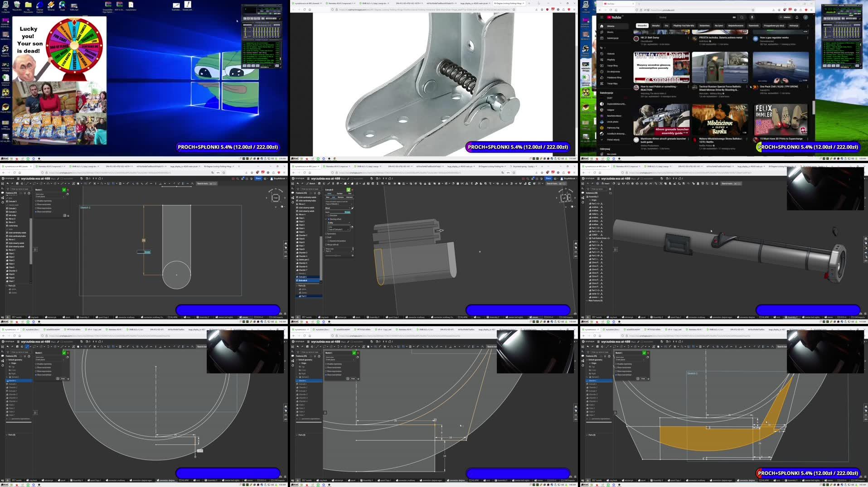The width and height of the screenshot is (868, 487).
Task: Adjust the final slider in Extrude 6 dialog
Action: point(336,256)
